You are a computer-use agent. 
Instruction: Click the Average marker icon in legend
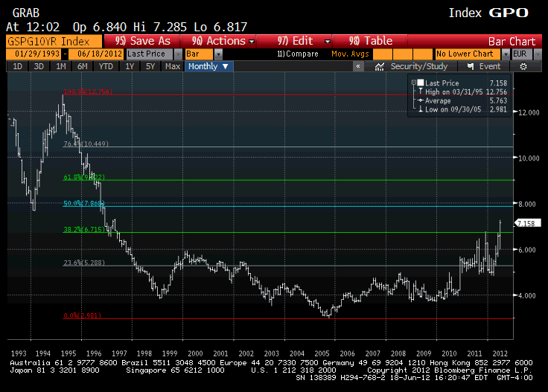[x=421, y=100]
